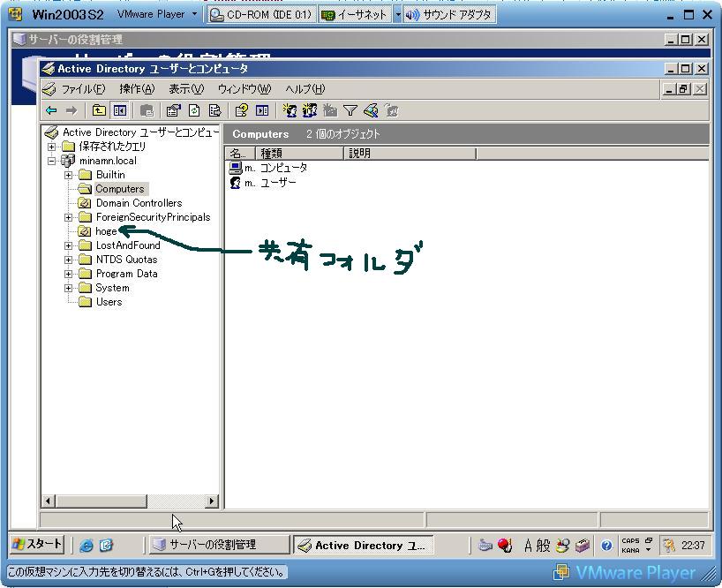Click Export List toolbar icon
The width and height of the screenshot is (722, 588).
214,110
